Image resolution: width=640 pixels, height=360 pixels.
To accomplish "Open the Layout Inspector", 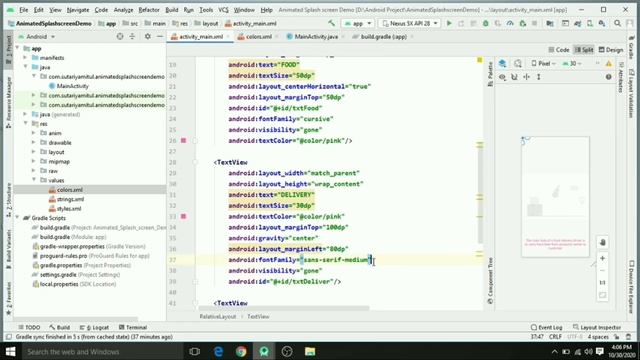I will pos(597,327).
